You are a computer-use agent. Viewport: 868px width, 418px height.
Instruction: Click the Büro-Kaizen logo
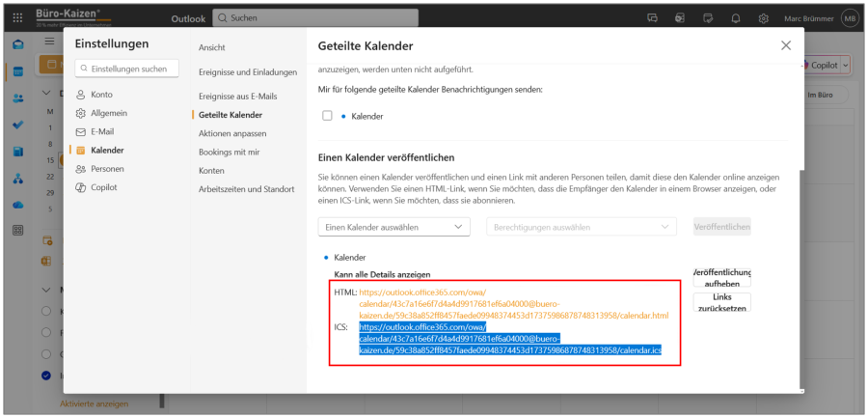[73, 17]
